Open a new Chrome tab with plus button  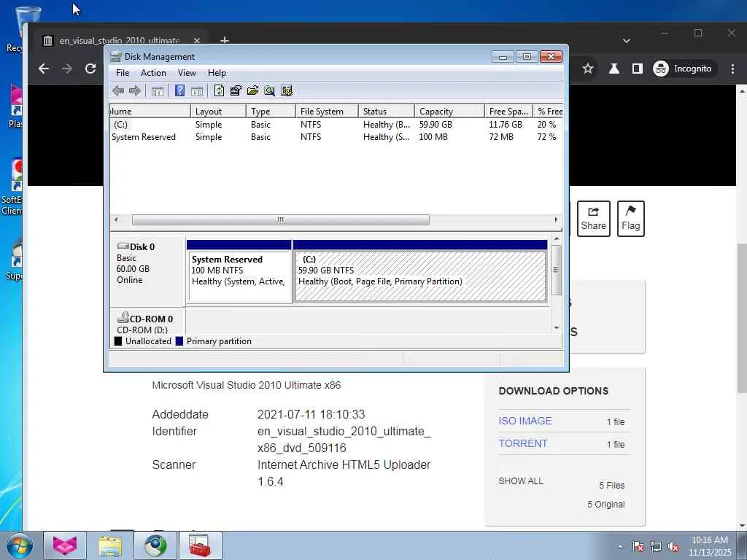pos(225,41)
